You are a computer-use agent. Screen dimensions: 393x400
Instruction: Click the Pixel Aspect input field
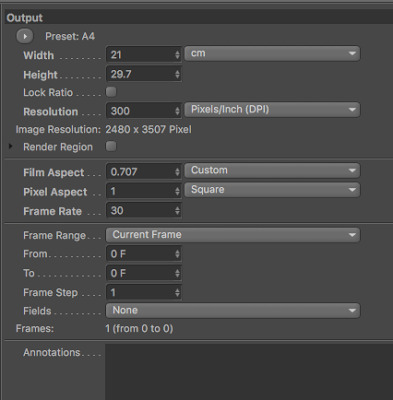[x=144, y=191]
